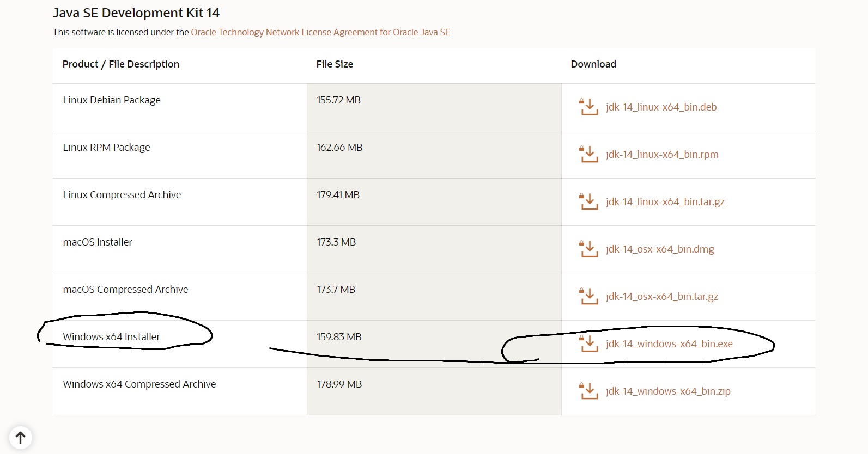
Task: Download jdk-14_linux-x64_bin.tar.gz link
Action: [x=665, y=202]
